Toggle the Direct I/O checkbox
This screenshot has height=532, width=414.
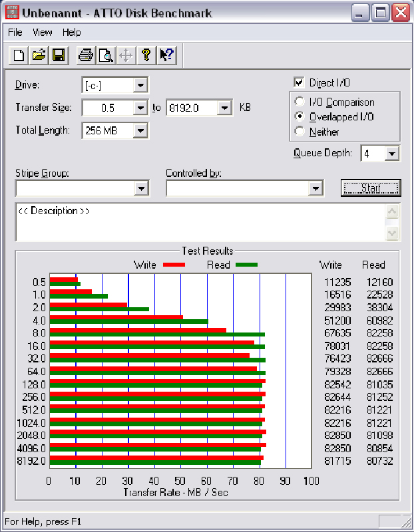coord(300,82)
